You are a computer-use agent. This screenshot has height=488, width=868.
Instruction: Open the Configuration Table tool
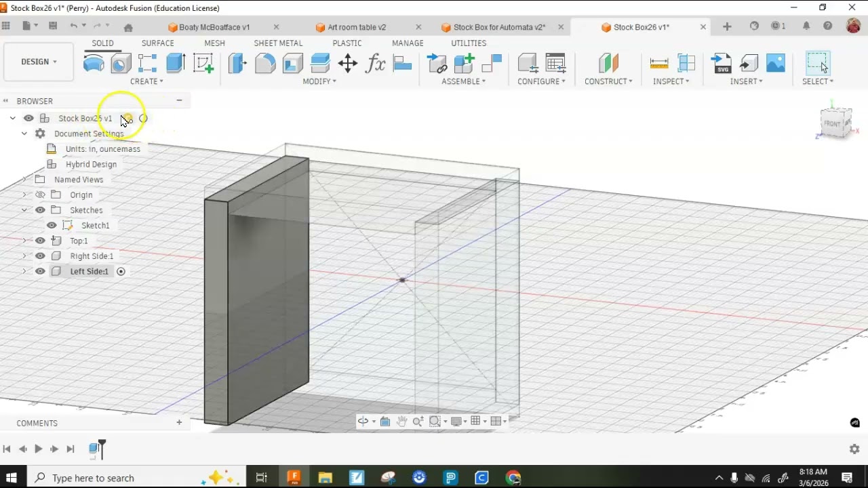tap(555, 64)
